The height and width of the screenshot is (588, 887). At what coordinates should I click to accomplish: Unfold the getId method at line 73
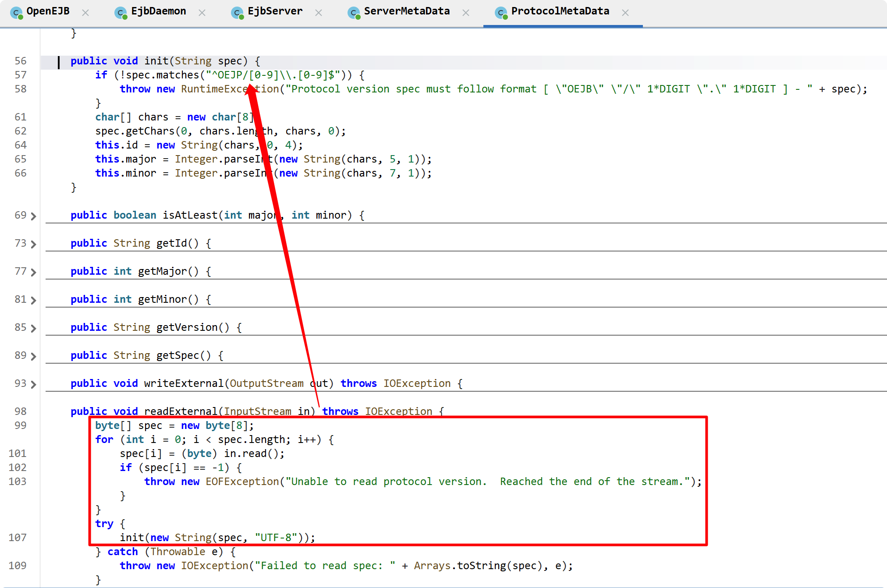point(34,244)
